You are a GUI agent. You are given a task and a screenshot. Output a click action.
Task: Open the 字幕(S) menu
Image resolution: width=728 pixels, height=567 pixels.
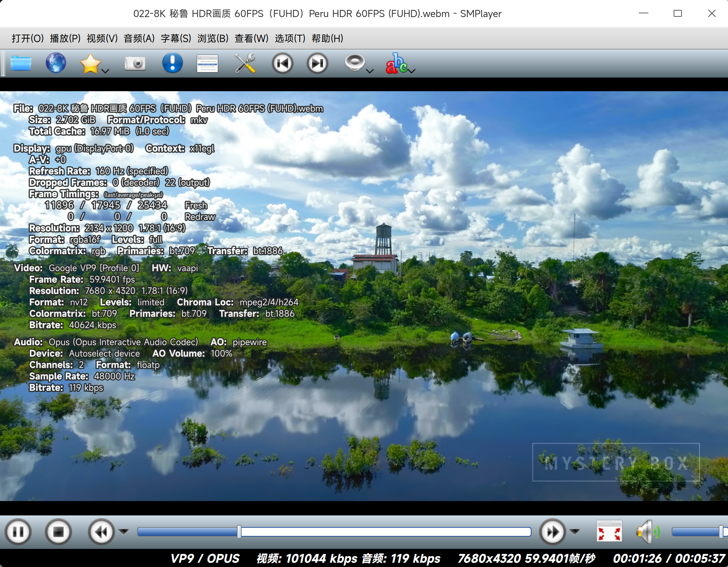[x=176, y=38]
